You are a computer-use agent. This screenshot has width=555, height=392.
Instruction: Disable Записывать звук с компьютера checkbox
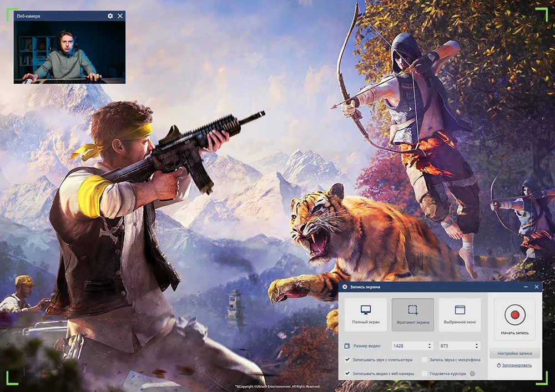pos(347,360)
